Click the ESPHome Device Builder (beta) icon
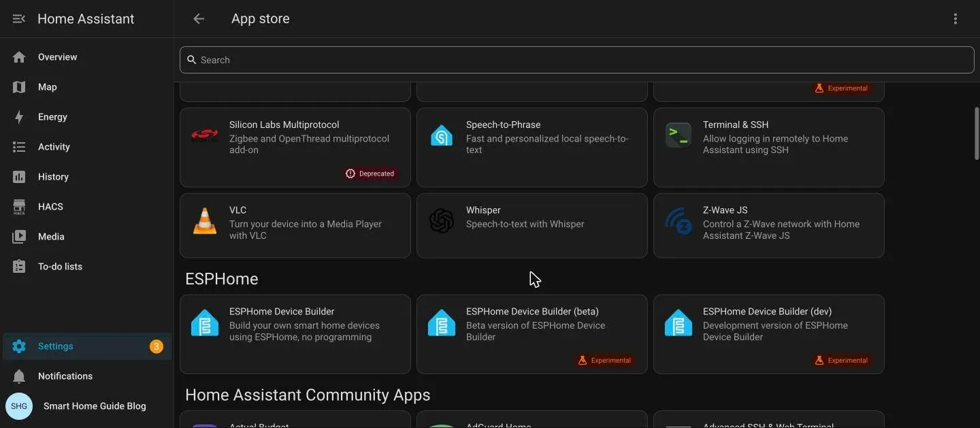Viewport: 980px width, 428px height. pyautogui.click(x=442, y=323)
